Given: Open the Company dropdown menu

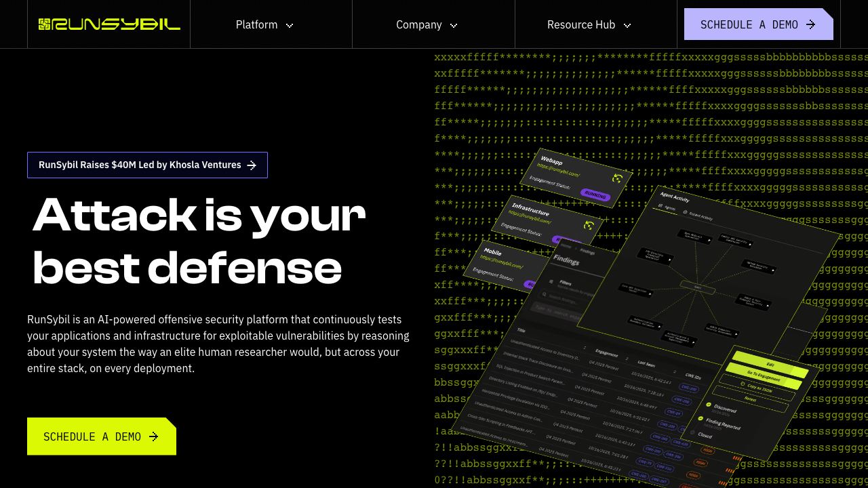Looking at the screenshot, I should pos(427,24).
